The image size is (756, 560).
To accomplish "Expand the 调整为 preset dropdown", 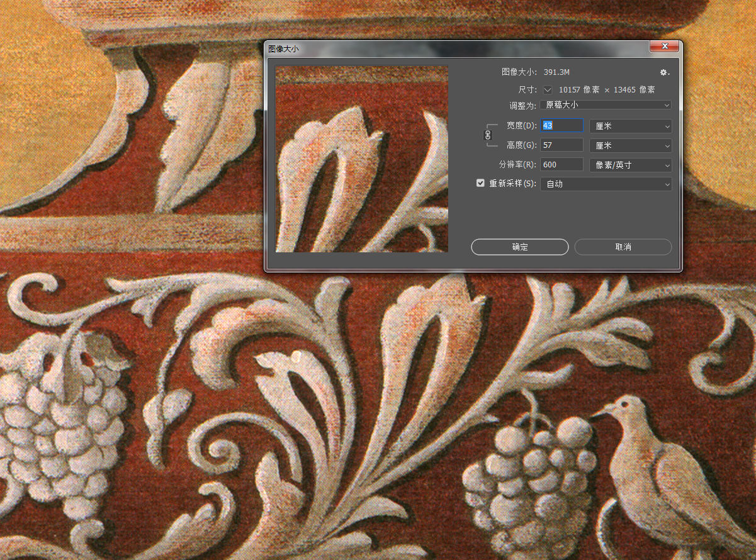I will point(606,105).
